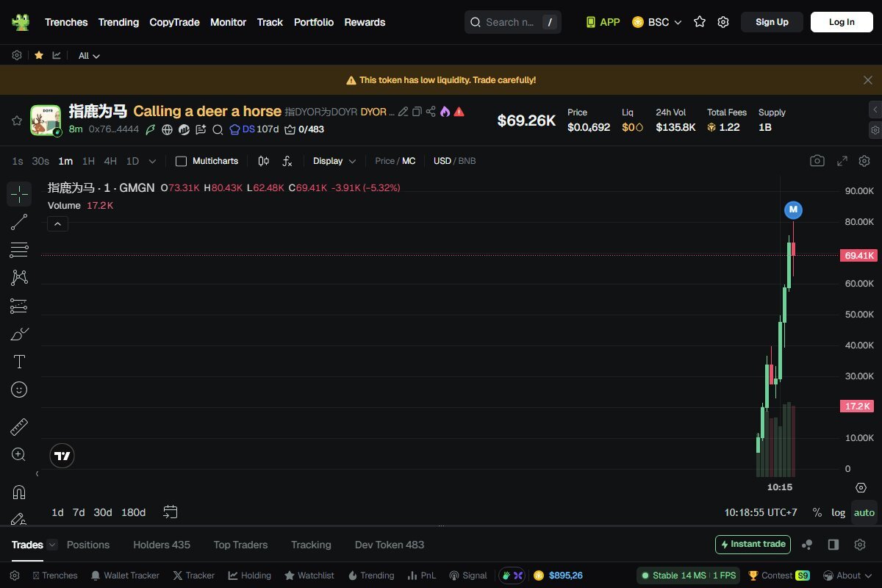Open the BSC network selector
The height and width of the screenshot is (588, 882).
click(657, 22)
